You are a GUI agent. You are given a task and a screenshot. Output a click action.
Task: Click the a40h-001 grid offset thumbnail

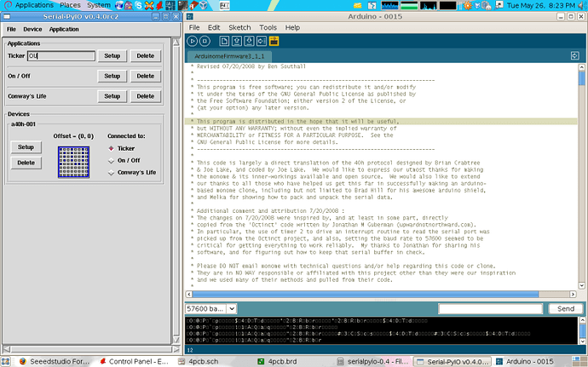(x=73, y=162)
